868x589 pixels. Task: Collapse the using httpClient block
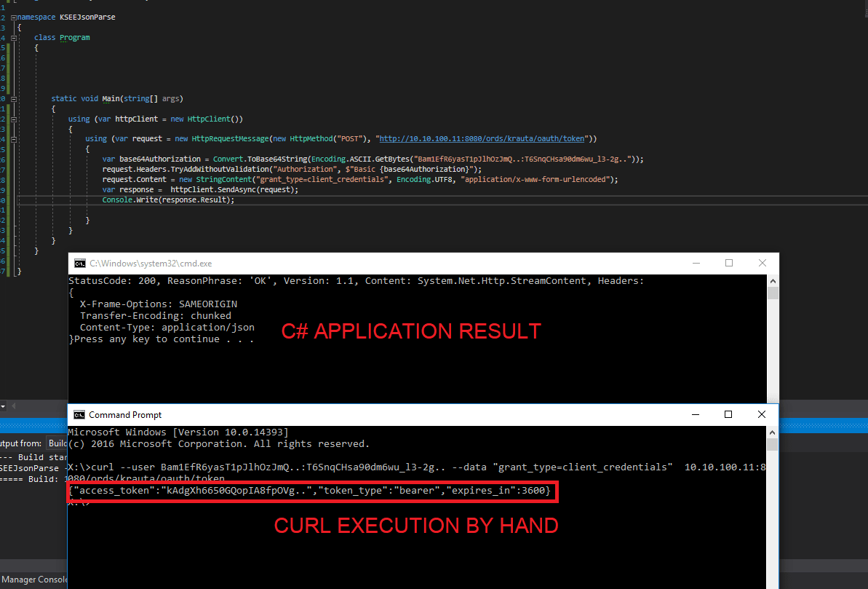pyautogui.click(x=13, y=119)
